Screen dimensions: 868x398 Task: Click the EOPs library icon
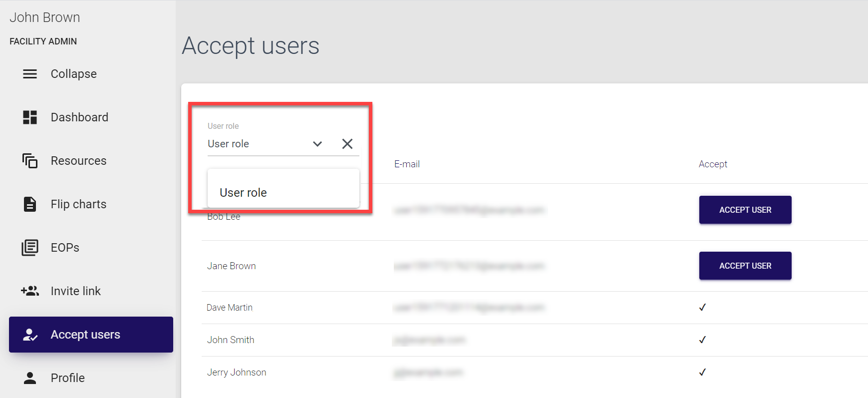pyautogui.click(x=30, y=248)
